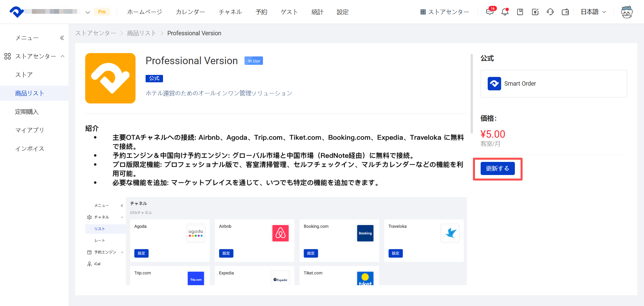
Task: Click the bookmark guide icon in the header
Action: coord(520,12)
